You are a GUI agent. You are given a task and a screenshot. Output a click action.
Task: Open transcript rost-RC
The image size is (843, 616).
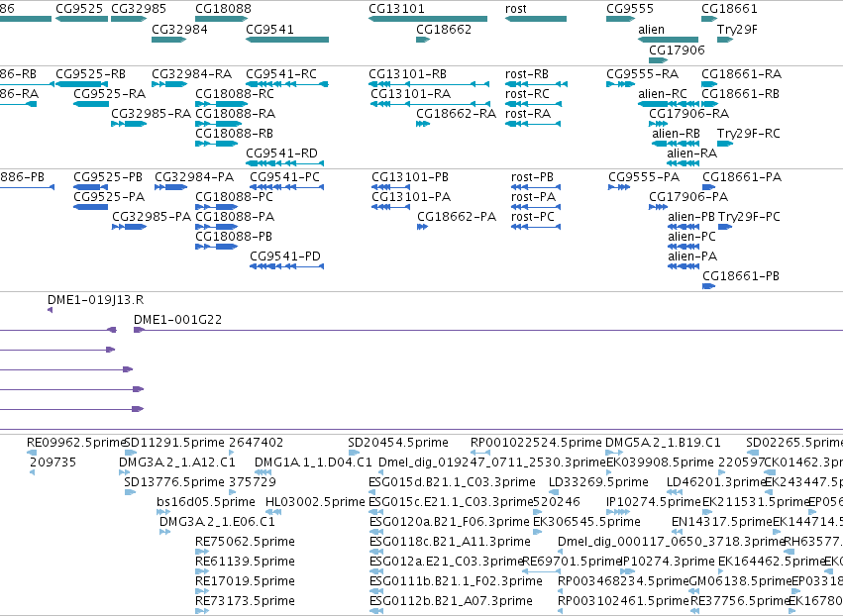[x=527, y=93]
